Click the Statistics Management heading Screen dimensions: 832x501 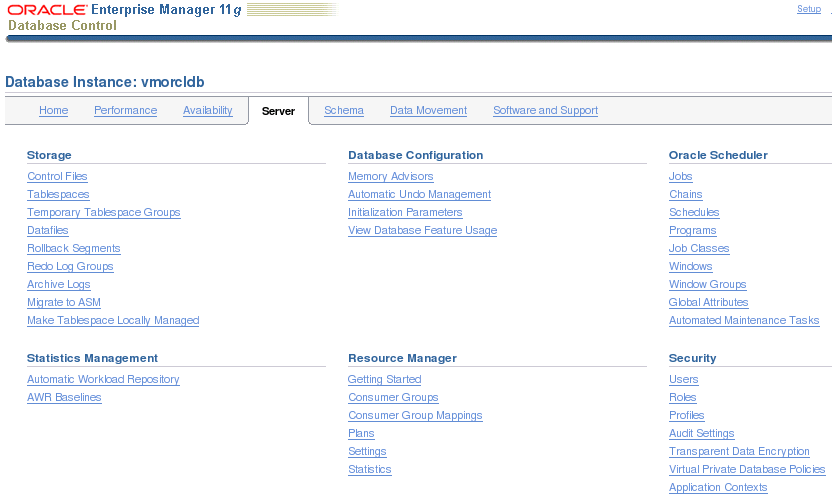pos(92,358)
